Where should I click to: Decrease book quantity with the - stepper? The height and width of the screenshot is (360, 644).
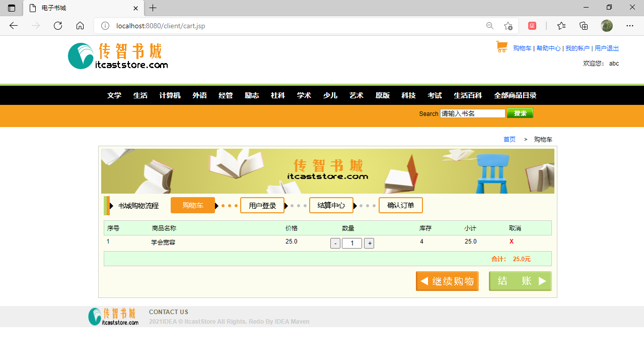tap(335, 243)
